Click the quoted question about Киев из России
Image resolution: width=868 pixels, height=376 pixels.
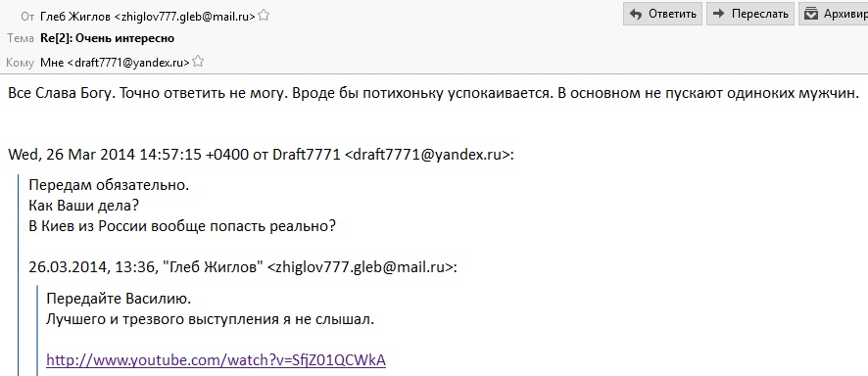click(x=182, y=227)
